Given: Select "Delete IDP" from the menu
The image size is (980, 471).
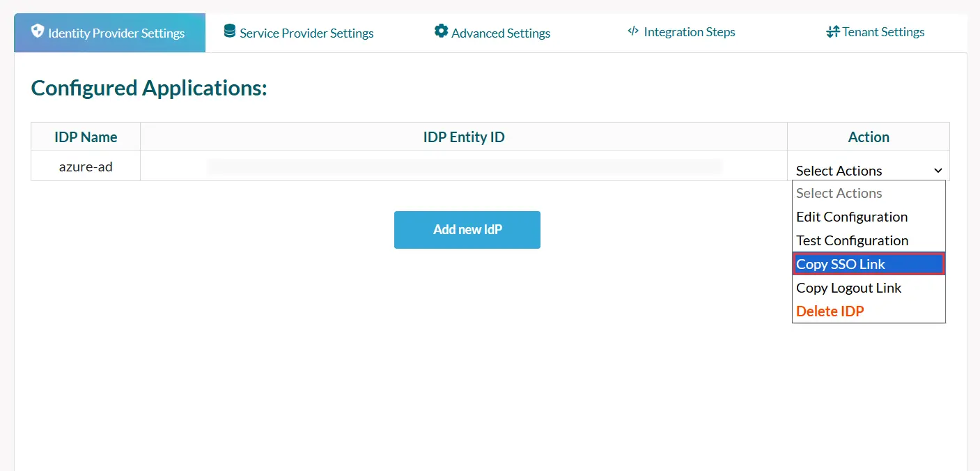Looking at the screenshot, I should [x=830, y=311].
